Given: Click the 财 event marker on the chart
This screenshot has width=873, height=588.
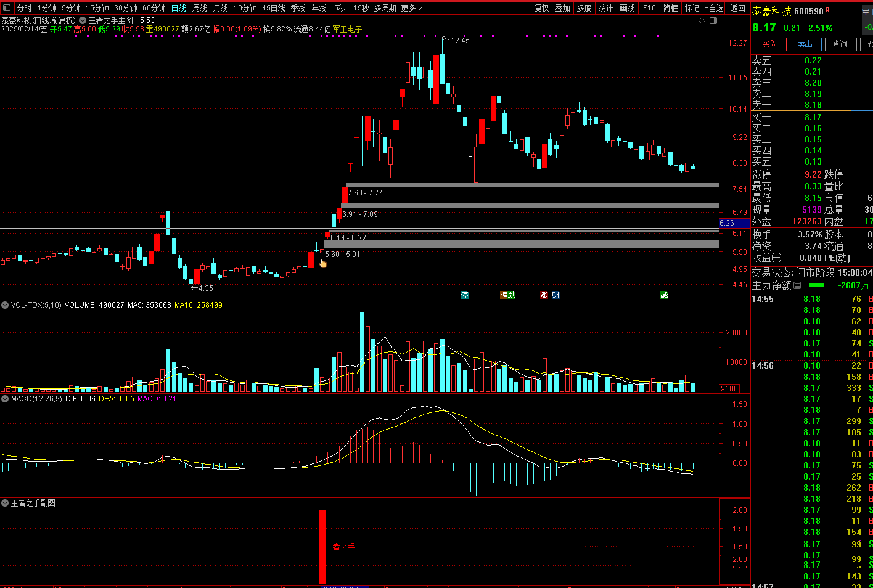Looking at the screenshot, I should point(555,295).
